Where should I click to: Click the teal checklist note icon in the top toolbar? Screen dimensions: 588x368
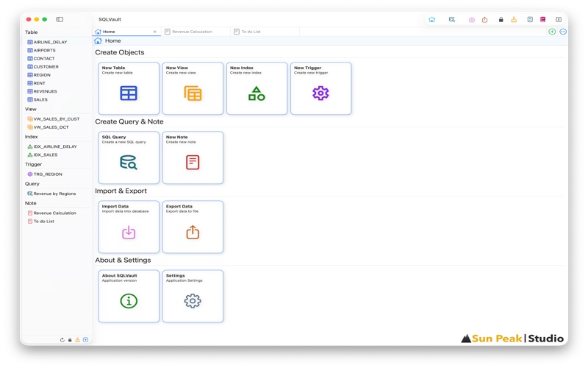(x=530, y=20)
